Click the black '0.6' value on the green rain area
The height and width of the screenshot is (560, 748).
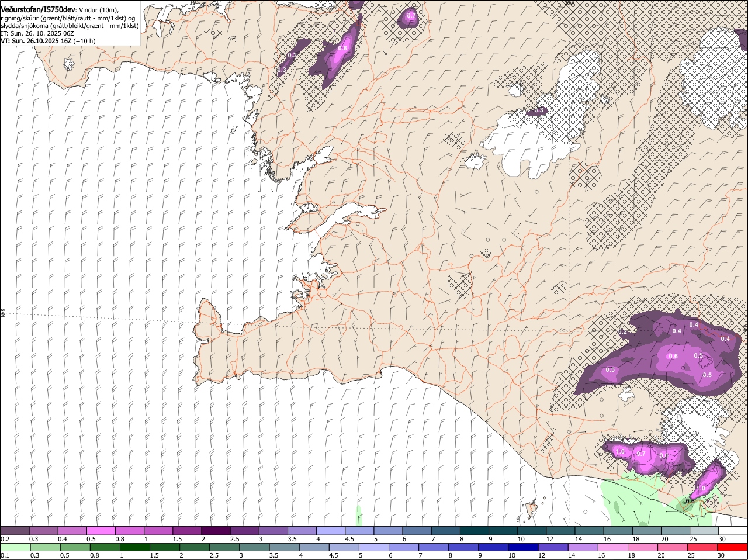pyautogui.click(x=690, y=501)
